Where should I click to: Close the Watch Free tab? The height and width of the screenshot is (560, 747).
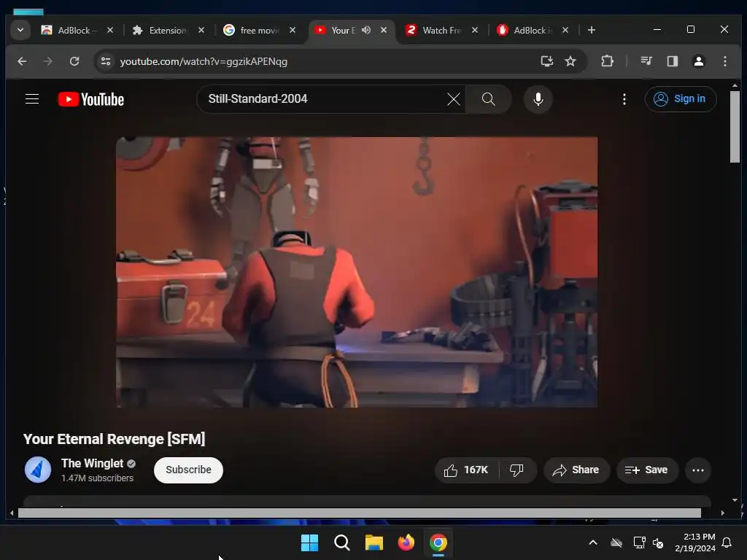tap(474, 30)
